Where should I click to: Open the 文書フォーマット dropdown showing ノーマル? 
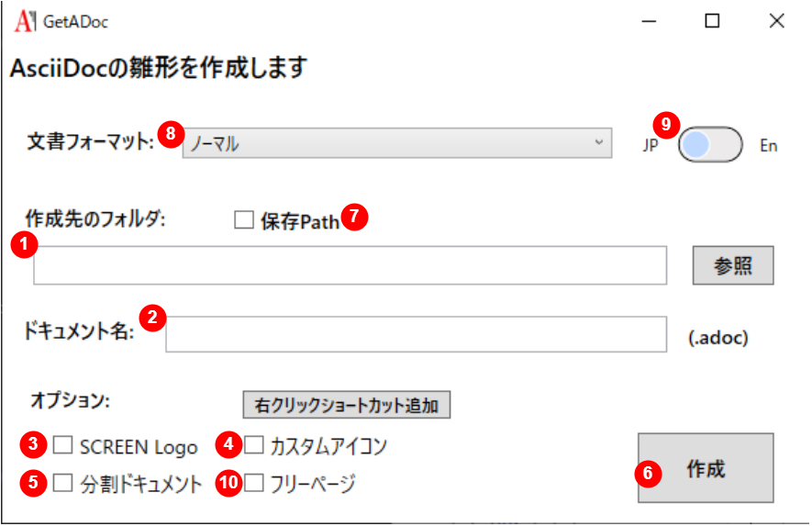pyautogui.click(x=396, y=143)
